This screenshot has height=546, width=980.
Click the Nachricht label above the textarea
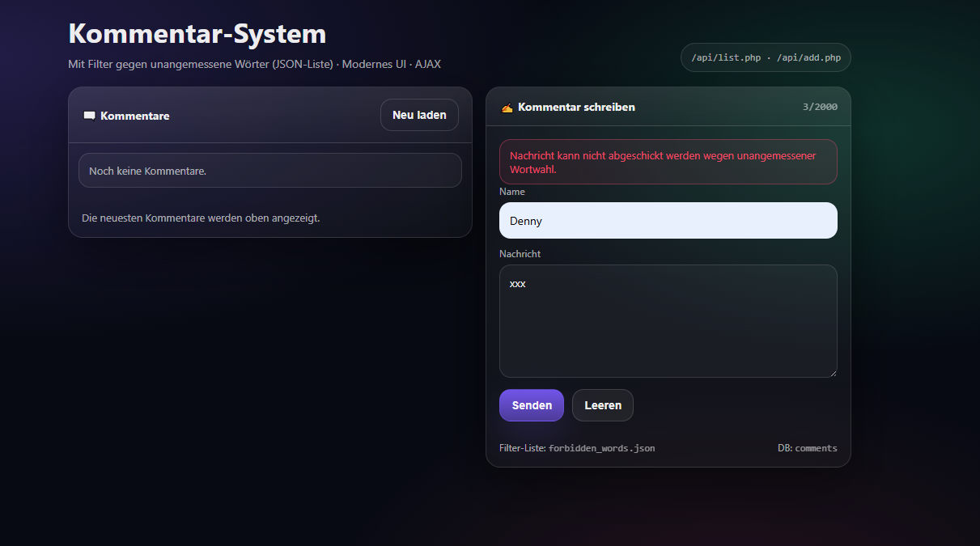click(x=520, y=254)
